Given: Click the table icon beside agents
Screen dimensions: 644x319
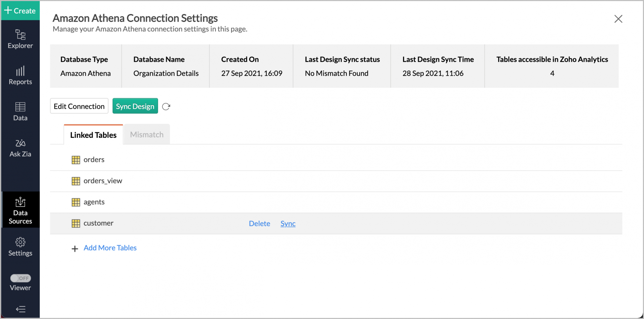Looking at the screenshot, I should click(x=75, y=202).
